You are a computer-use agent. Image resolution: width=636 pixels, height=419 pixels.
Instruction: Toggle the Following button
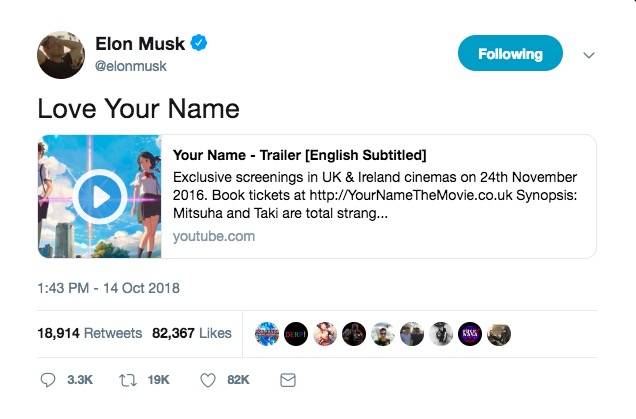510,54
